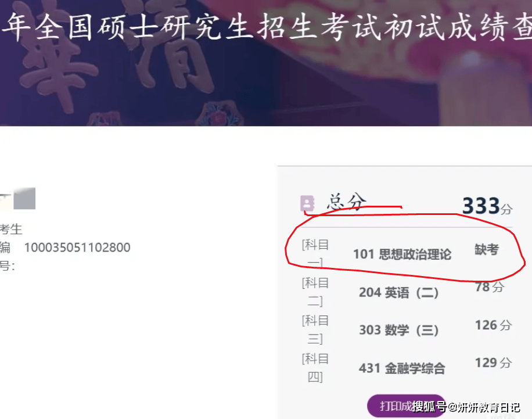Image resolution: width=532 pixels, height=419 pixels.
Task: Select the 303 数学（三） subject row
Action: [x=407, y=330]
